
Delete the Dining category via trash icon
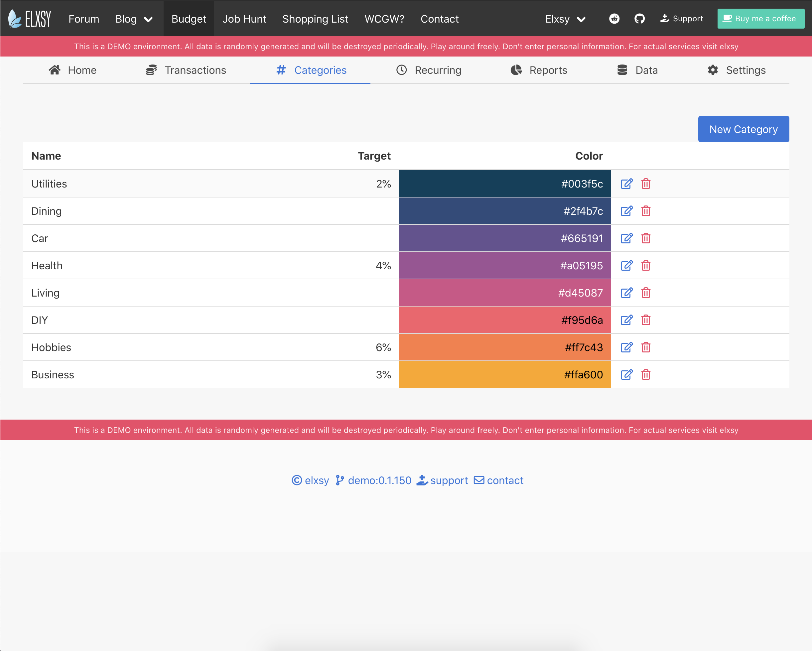(645, 211)
